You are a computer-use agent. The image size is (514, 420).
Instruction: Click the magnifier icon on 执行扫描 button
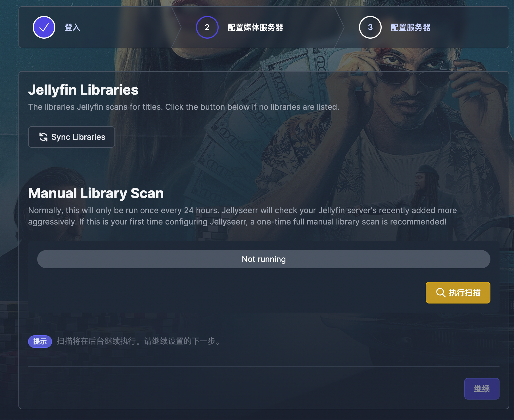[440, 293]
